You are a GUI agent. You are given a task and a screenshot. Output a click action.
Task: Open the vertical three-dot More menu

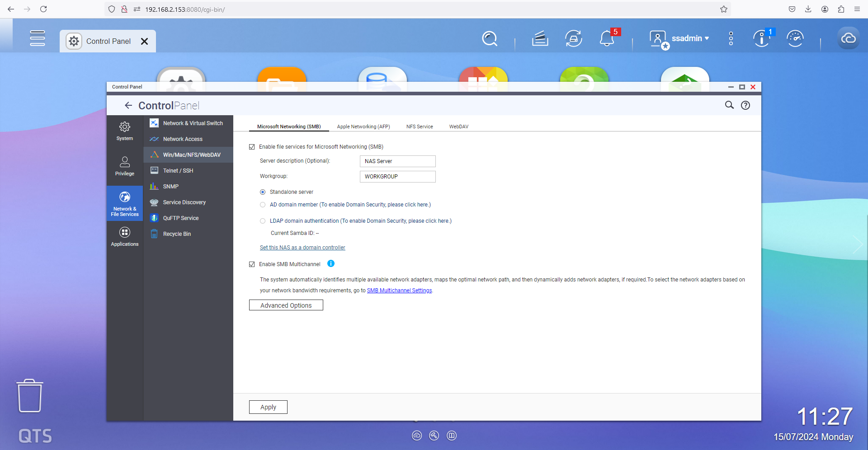(x=731, y=38)
